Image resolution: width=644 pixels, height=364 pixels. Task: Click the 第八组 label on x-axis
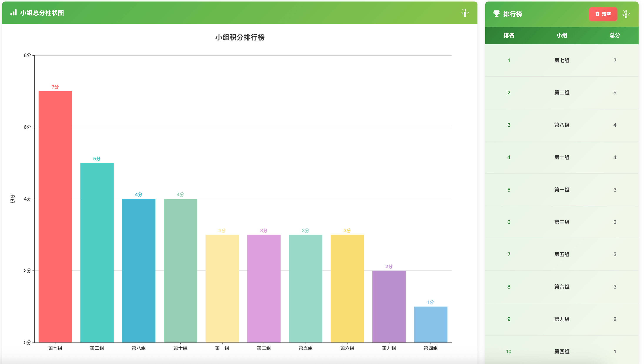click(x=138, y=348)
